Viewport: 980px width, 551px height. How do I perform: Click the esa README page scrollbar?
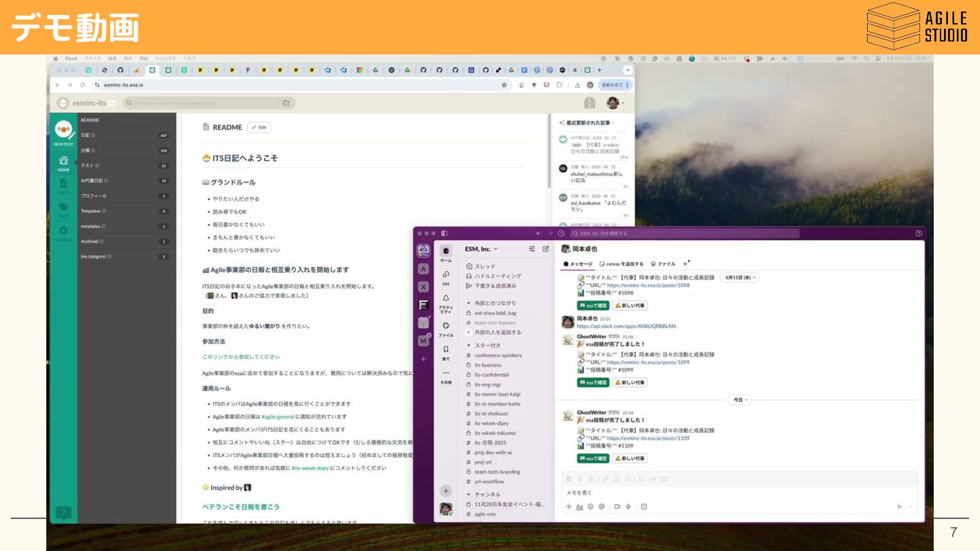[549, 151]
